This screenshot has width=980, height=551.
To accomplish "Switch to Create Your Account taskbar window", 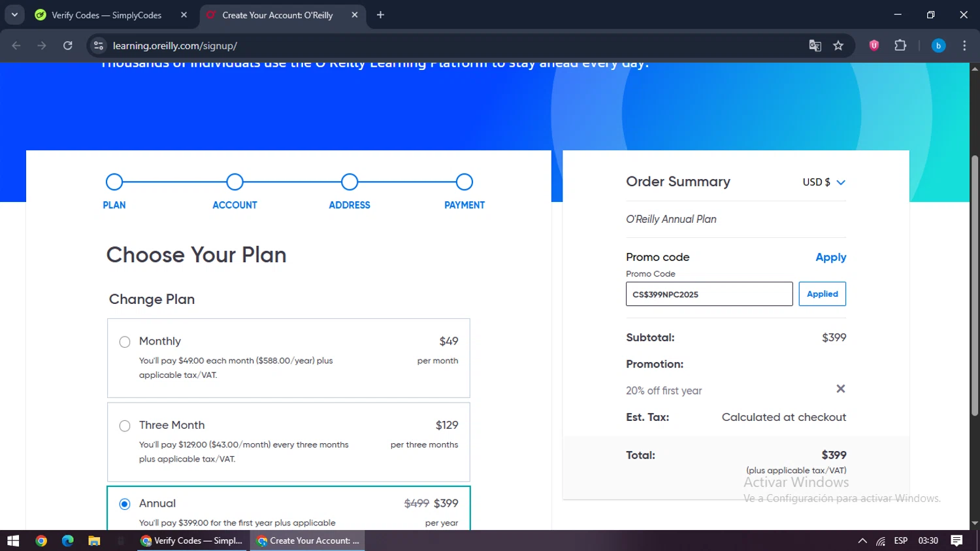I will pyautogui.click(x=308, y=541).
